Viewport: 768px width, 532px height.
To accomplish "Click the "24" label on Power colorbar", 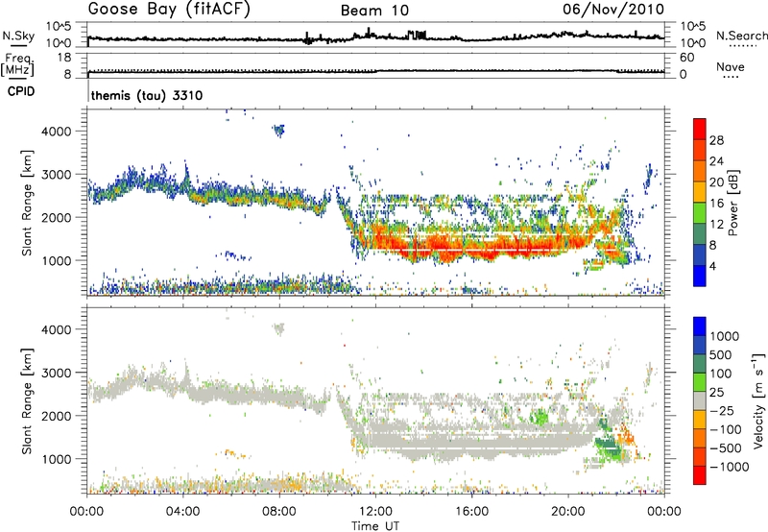I will (716, 161).
